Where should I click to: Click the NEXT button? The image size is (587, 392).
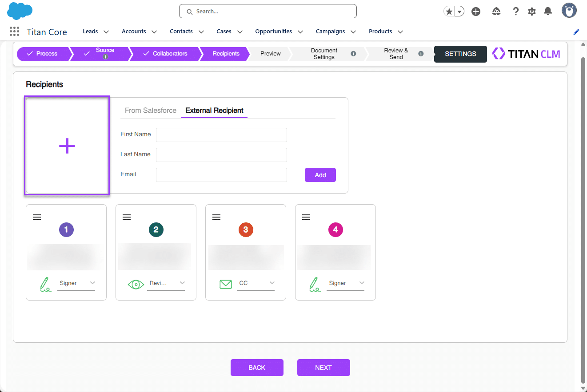pyautogui.click(x=323, y=367)
